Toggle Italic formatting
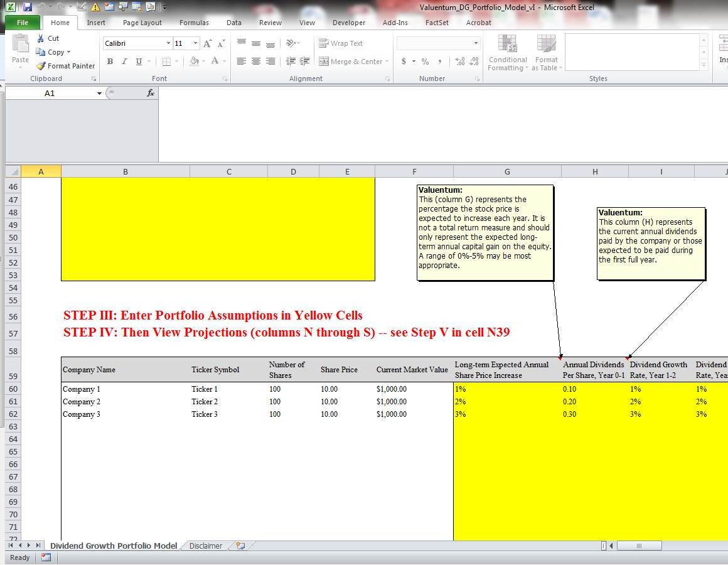The height and width of the screenshot is (565, 728). [x=124, y=61]
